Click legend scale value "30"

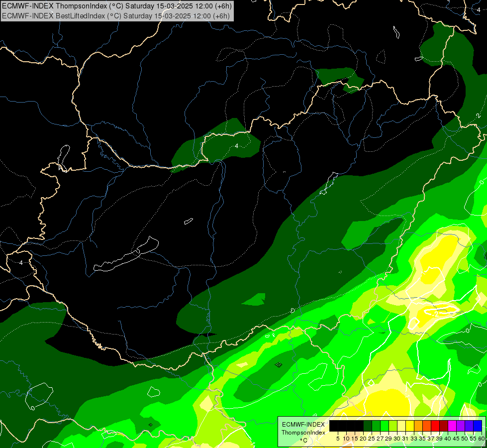397,439
